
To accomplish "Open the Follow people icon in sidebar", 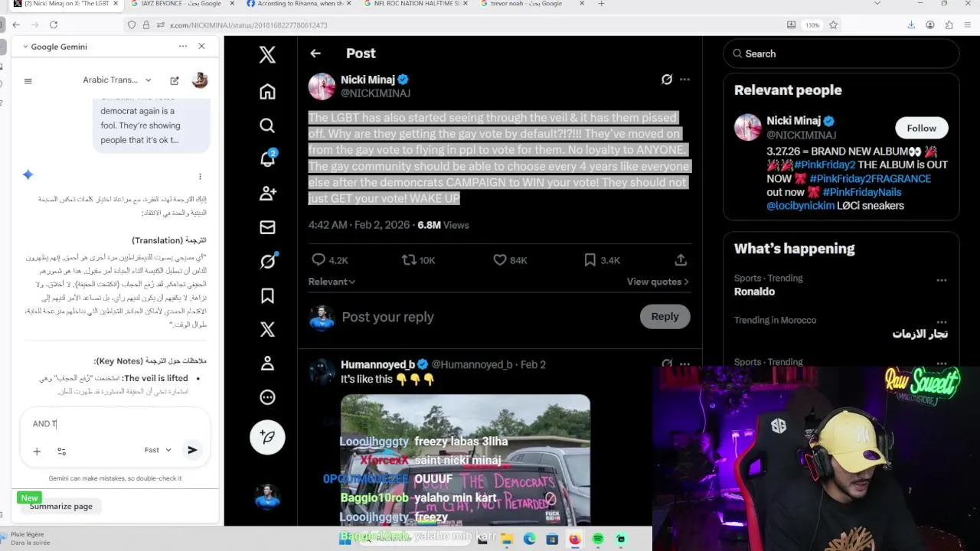I will coord(267,194).
